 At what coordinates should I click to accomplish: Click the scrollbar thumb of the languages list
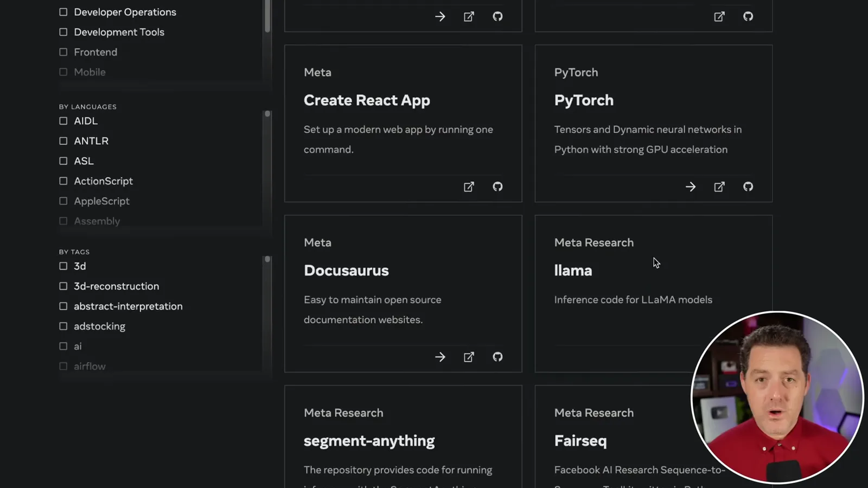[x=267, y=114]
